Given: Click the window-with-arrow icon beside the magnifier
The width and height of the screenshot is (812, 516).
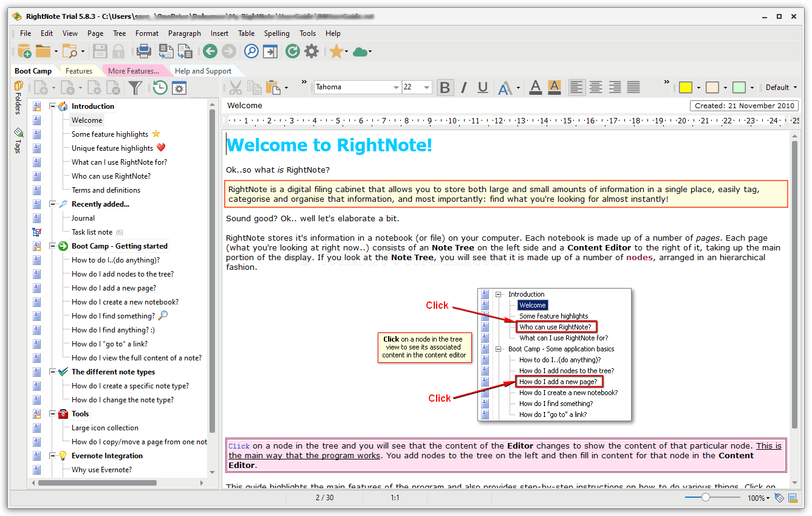Looking at the screenshot, I should tap(270, 51).
